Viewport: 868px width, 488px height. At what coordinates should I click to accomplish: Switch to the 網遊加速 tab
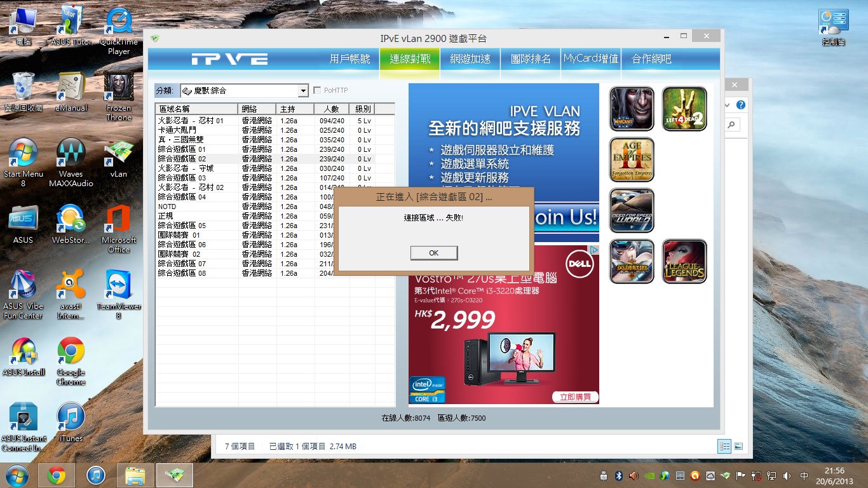[470, 59]
